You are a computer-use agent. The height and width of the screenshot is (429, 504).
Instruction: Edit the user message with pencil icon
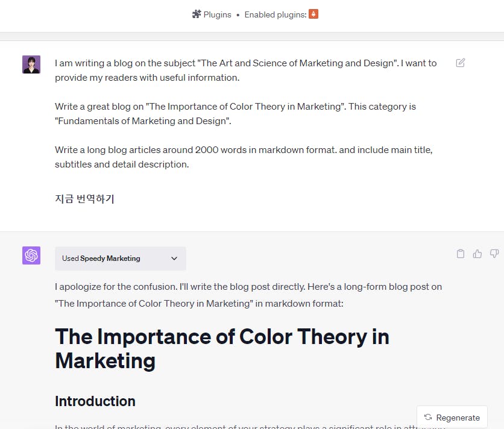461,63
